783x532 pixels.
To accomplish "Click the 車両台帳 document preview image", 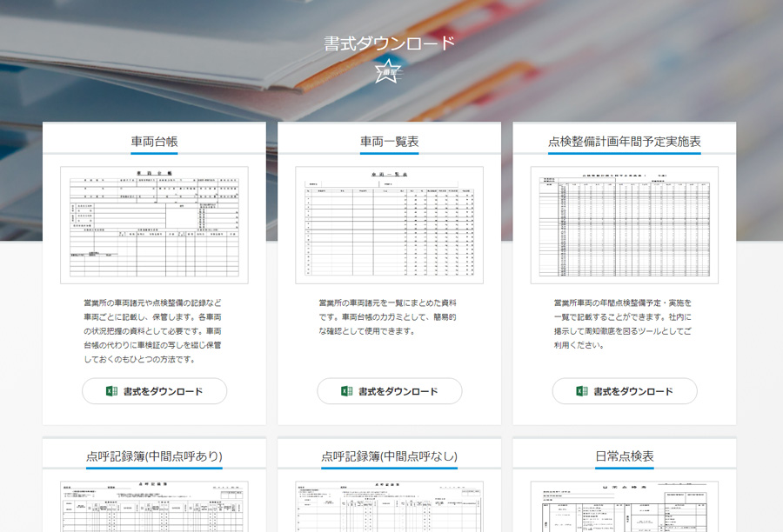I will pos(155,221).
